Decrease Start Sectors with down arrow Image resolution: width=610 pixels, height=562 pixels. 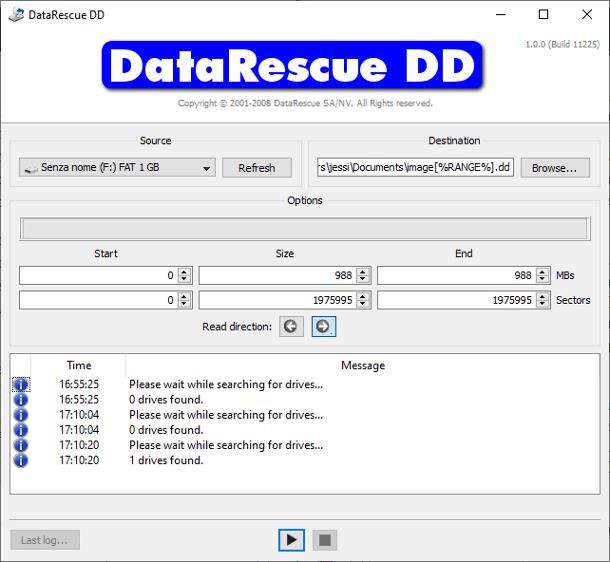coord(184,304)
